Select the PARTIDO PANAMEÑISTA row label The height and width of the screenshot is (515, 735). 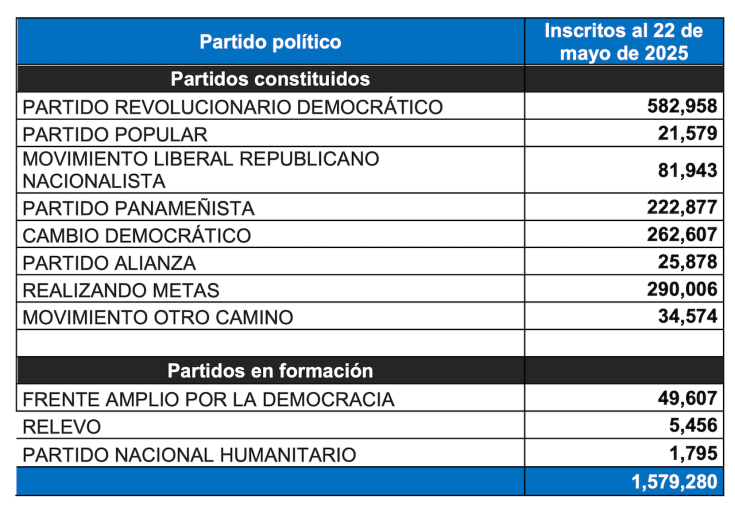[138, 208]
